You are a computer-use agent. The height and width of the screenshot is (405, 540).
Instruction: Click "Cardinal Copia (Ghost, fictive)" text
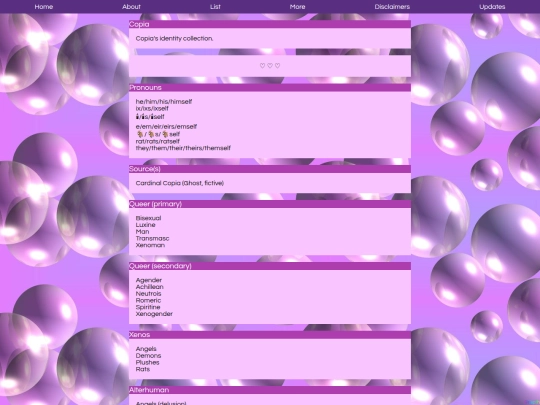180,183
